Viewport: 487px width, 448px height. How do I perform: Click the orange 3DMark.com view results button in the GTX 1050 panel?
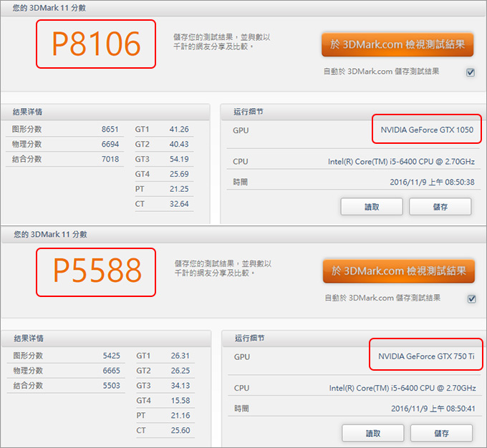[397, 44]
